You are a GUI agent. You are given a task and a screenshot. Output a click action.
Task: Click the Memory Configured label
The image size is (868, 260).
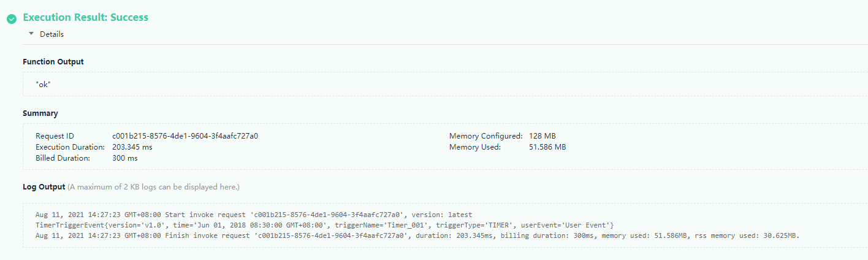pos(485,136)
